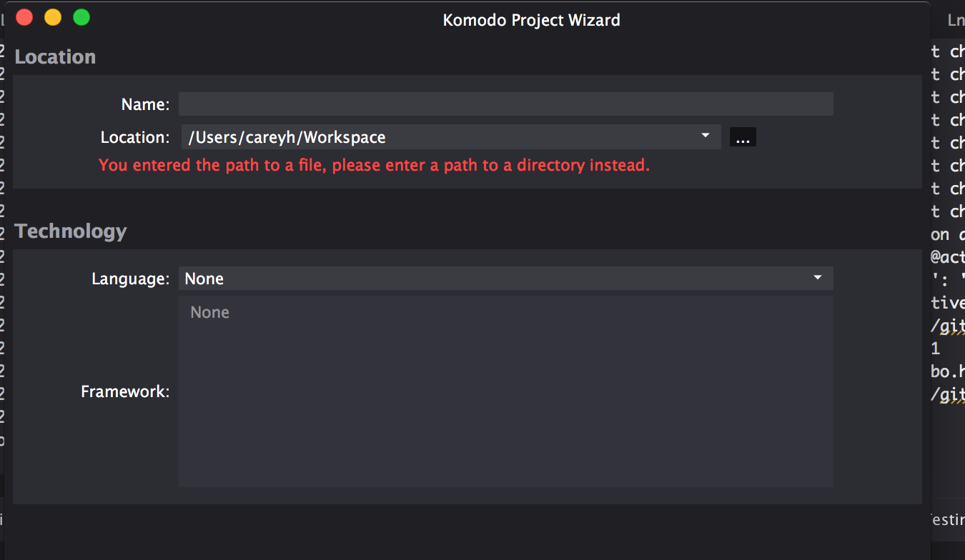Click the Ln indicator at top right
Image resolution: width=965 pixels, height=560 pixels.
point(955,19)
